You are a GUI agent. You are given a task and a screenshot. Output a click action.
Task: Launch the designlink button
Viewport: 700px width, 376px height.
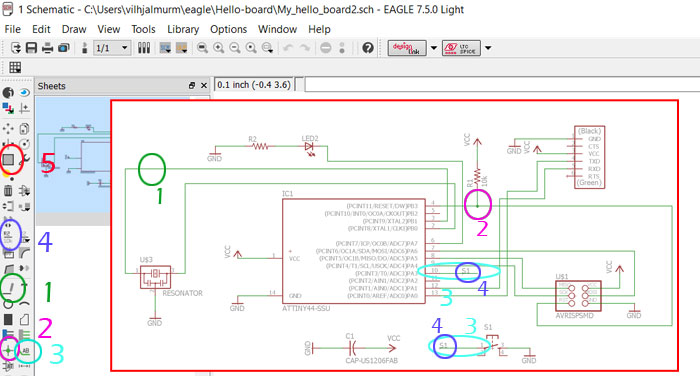(407, 48)
